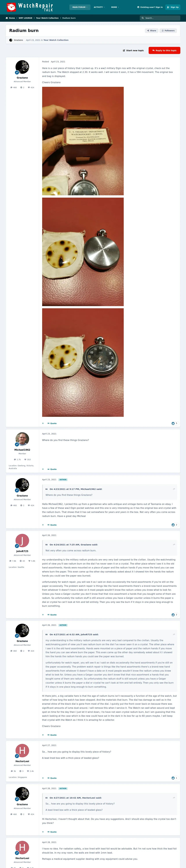Viewport: 186px width, 868px height.
Task: Click the Sign Up button
Action: point(173,7)
